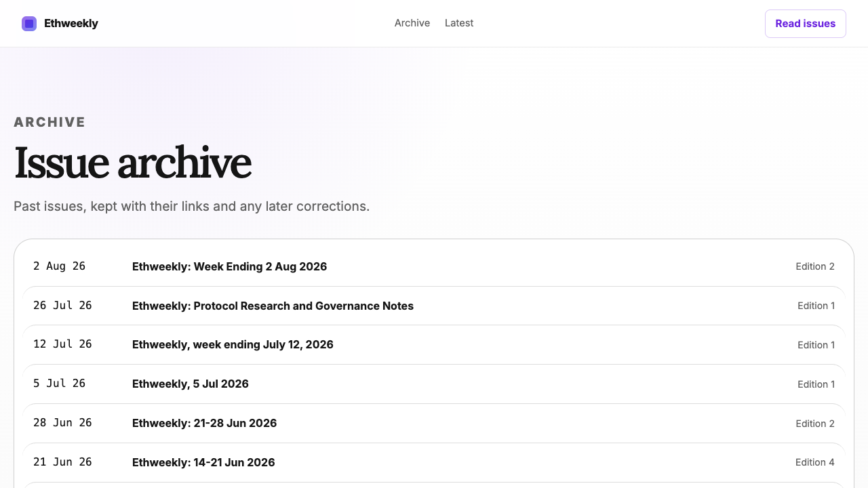The image size is (868, 488).
Task: Open issue 'Ethweekly: 21-28 Jun 2026'
Action: point(205,424)
